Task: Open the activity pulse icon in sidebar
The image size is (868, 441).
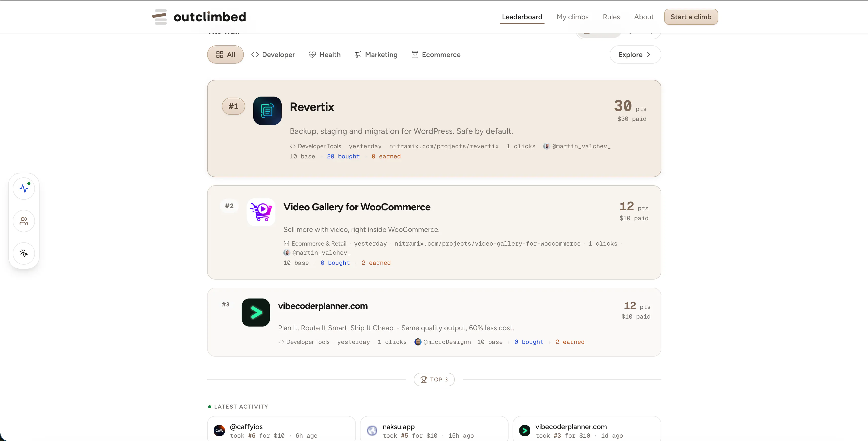Action: 24,188
